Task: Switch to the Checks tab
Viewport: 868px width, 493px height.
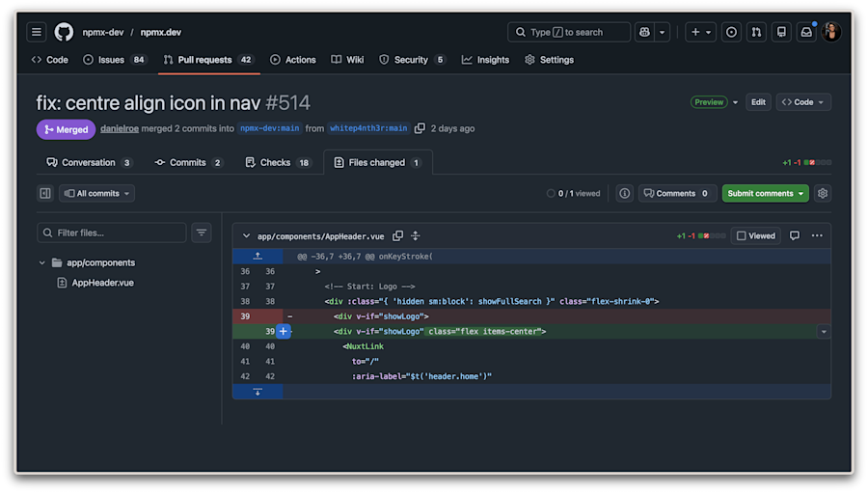Action: [x=277, y=162]
